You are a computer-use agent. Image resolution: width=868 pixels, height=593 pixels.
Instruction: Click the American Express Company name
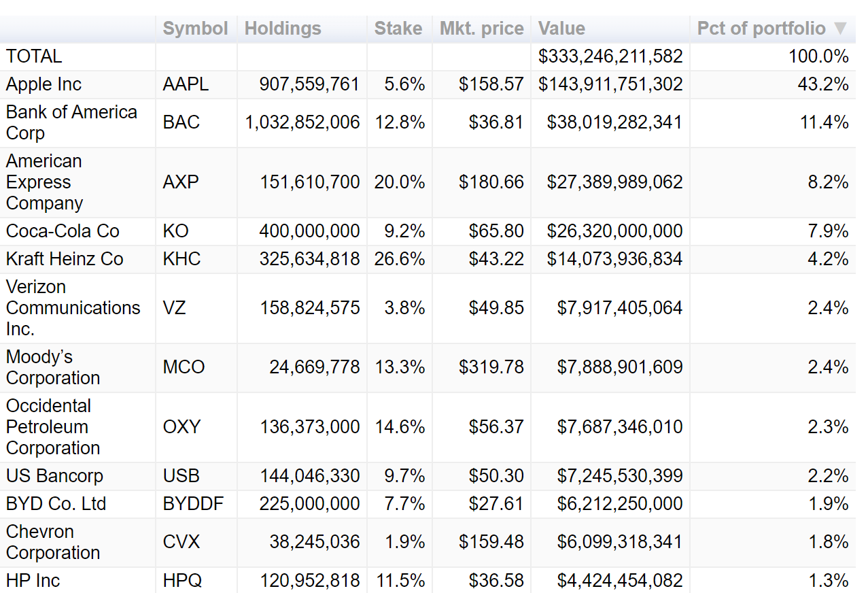click(45, 182)
